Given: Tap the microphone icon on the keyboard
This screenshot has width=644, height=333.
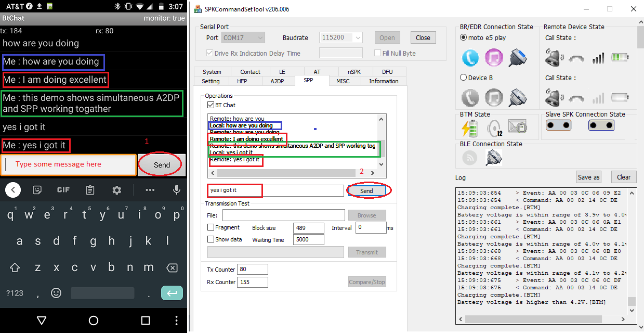Looking at the screenshot, I should point(177,190).
